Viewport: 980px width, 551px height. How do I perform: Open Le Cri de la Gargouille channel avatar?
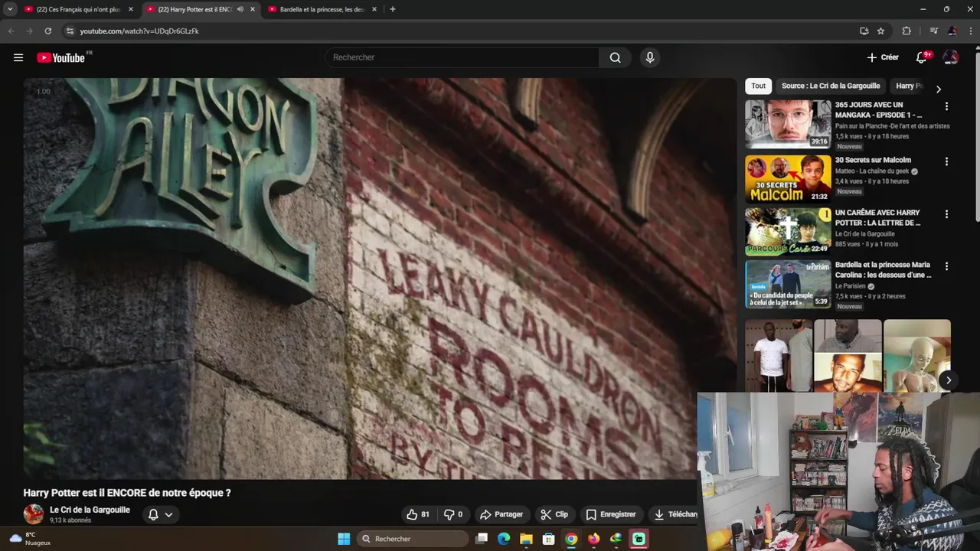pyautogui.click(x=34, y=514)
